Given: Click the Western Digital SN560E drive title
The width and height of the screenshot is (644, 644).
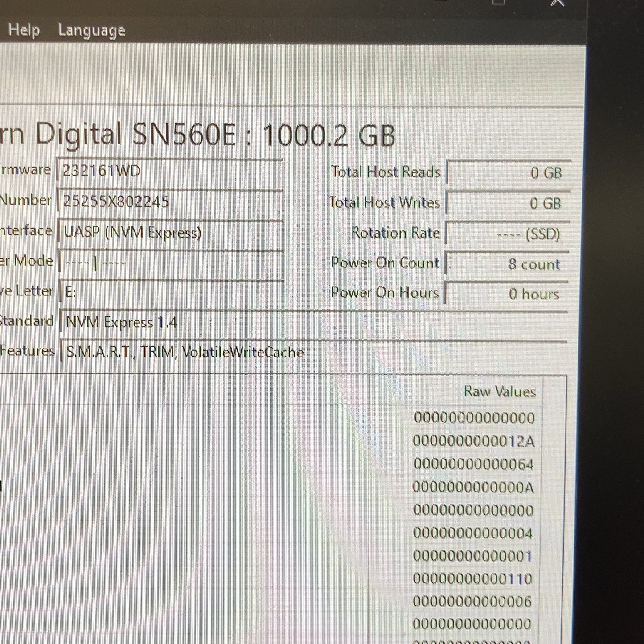Looking at the screenshot, I should click(x=197, y=135).
